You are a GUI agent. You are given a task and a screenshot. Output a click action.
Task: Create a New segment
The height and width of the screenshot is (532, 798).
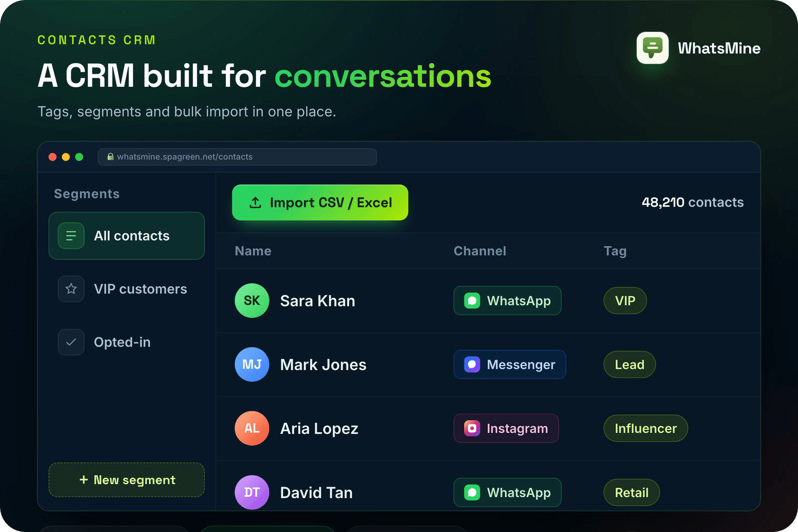(127, 480)
